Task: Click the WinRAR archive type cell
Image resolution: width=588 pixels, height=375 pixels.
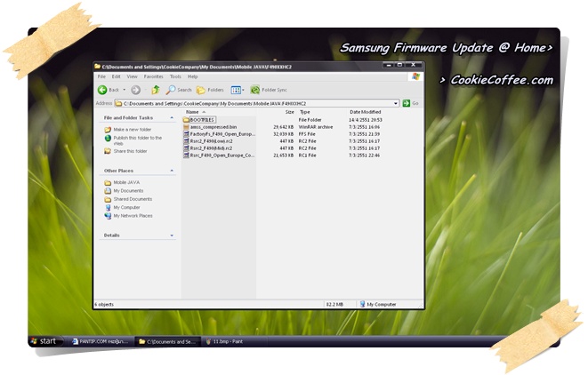Action: 316,127
